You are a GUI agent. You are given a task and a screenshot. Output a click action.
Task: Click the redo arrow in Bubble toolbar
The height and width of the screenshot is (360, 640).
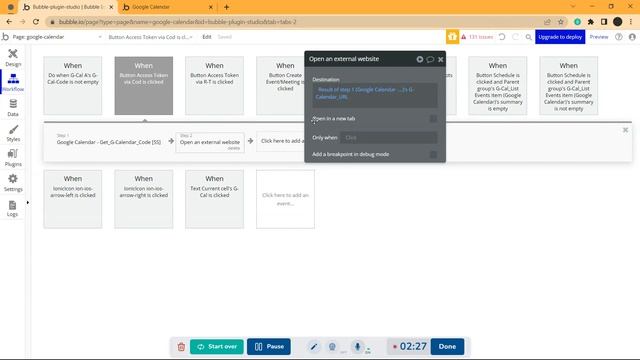[516, 37]
